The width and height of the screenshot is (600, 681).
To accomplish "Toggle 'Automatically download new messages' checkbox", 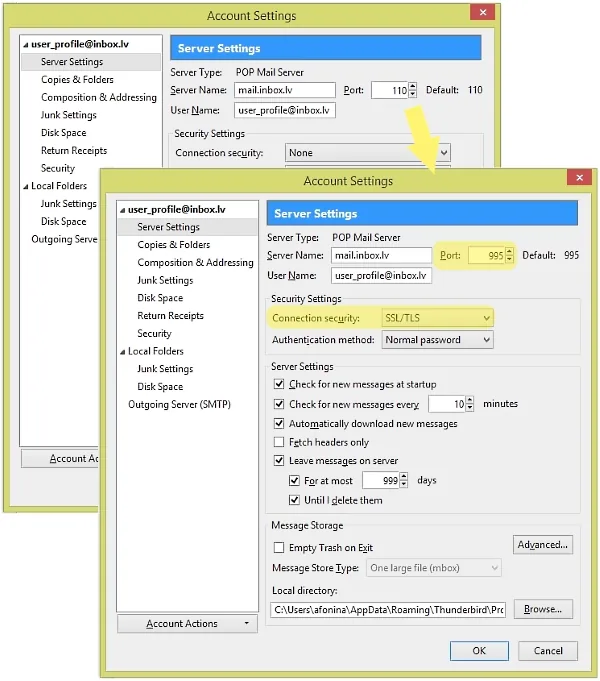I will click(279, 423).
